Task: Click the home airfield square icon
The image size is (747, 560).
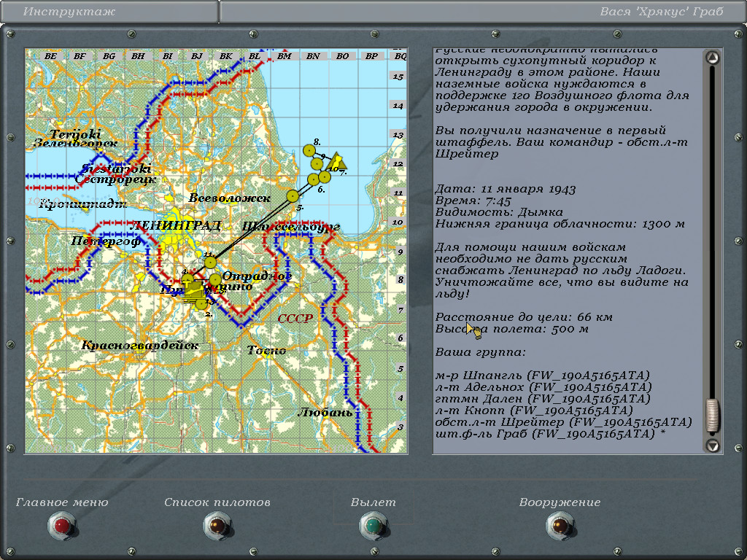Action: click(x=194, y=289)
